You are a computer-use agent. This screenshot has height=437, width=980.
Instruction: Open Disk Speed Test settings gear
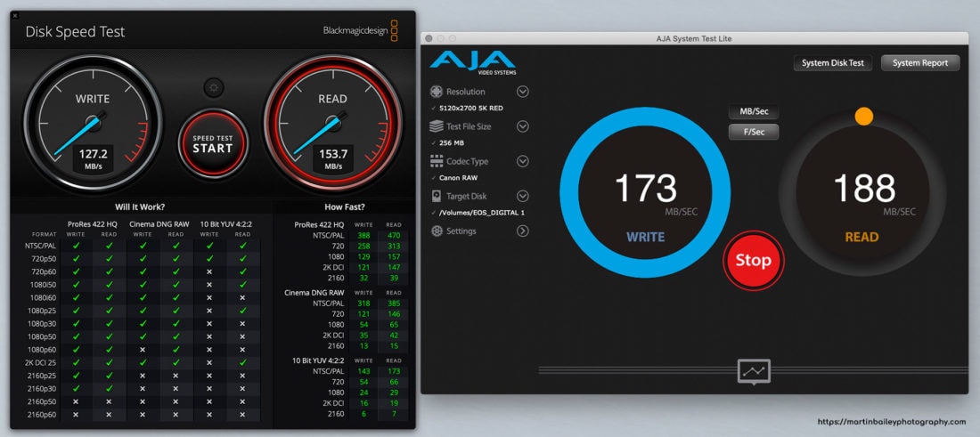(x=213, y=87)
